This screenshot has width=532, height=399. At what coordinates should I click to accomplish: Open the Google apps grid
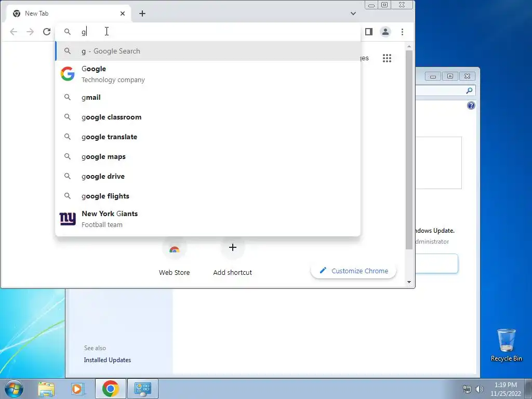coord(387,58)
